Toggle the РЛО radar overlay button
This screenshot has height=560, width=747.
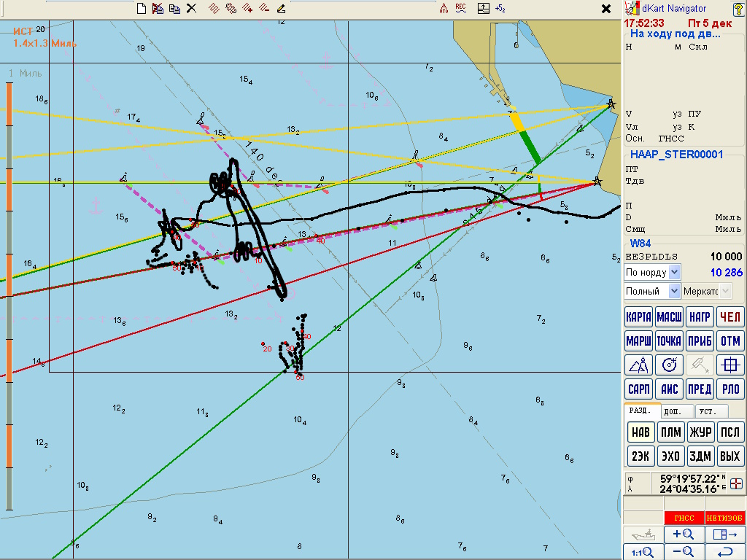(729, 389)
